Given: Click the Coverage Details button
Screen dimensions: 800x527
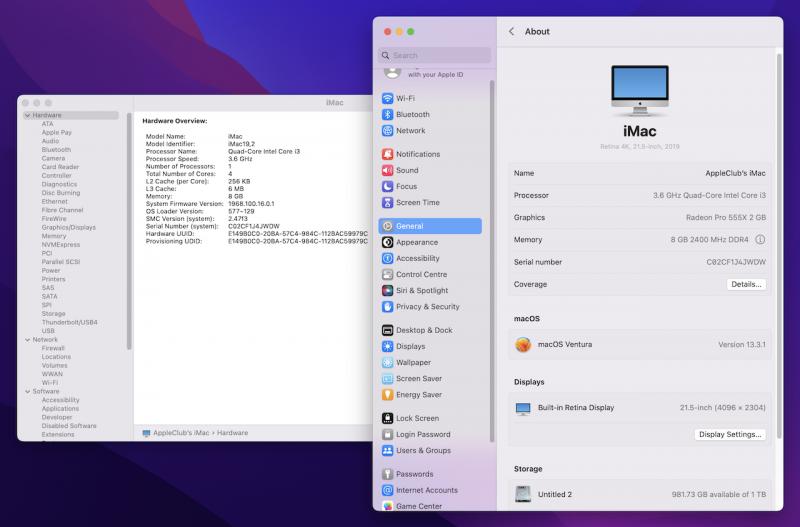Looking at the screenshot, I should pos(746,284).
